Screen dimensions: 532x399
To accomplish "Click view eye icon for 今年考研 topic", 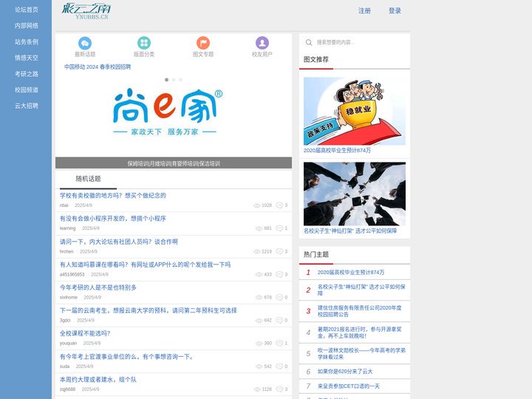I will pos(259,297).
